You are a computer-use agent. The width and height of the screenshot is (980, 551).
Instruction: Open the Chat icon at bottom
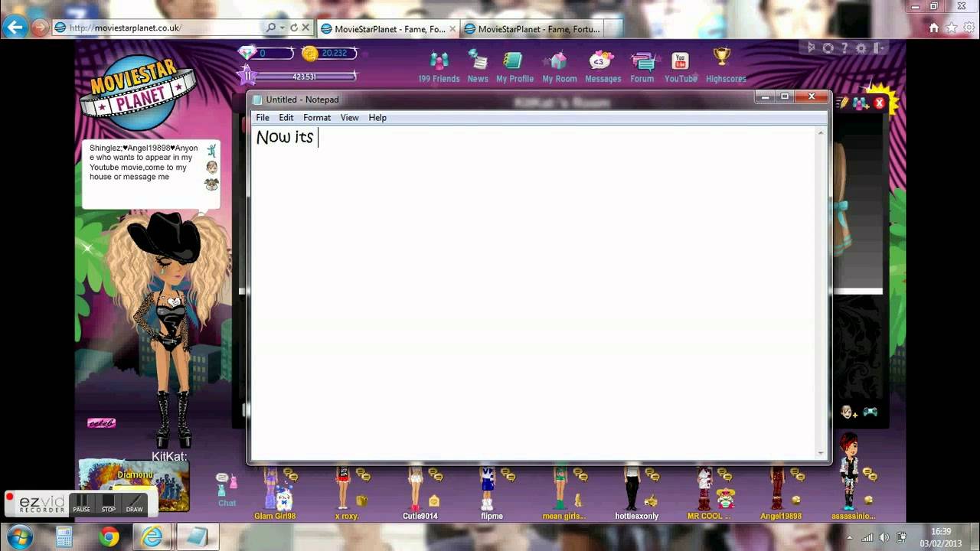pyautogui.click(x=227, y=489)
